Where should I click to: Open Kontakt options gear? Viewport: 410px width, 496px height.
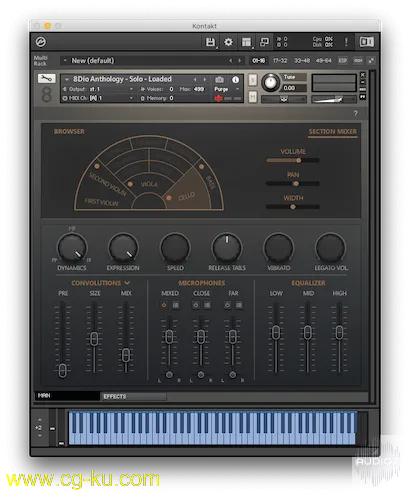pos(228,42)
